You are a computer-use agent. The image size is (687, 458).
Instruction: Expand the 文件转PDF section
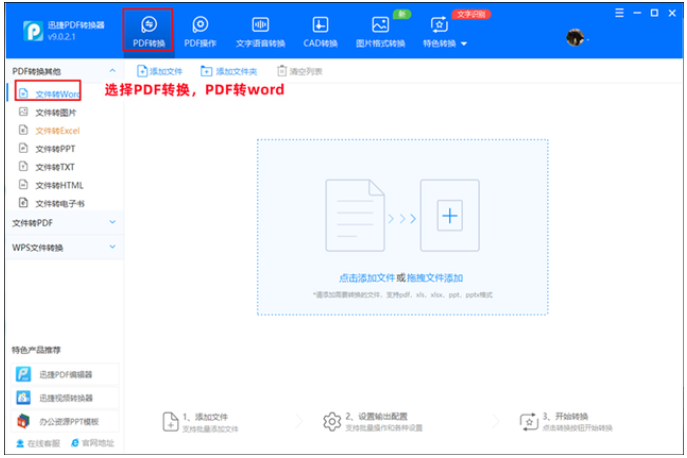[x=112, y=222]
